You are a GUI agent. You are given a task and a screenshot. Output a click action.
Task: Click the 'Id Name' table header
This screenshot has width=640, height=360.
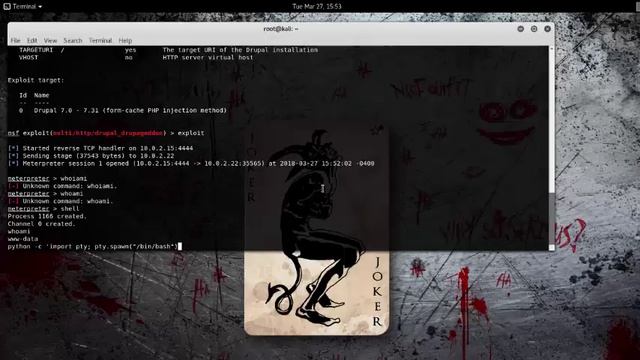pos(34,95)
